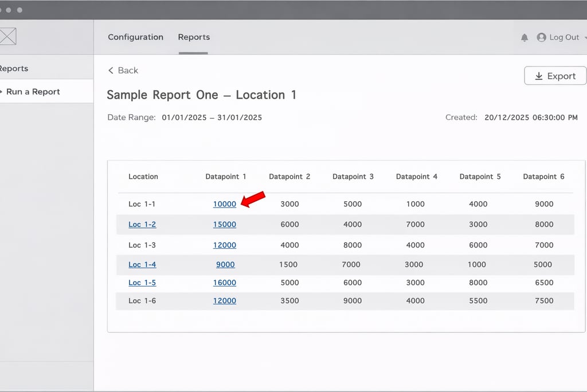Click the 10000 datapoint link
This screenshot has height=392, width=587.
tap(225, 204)
